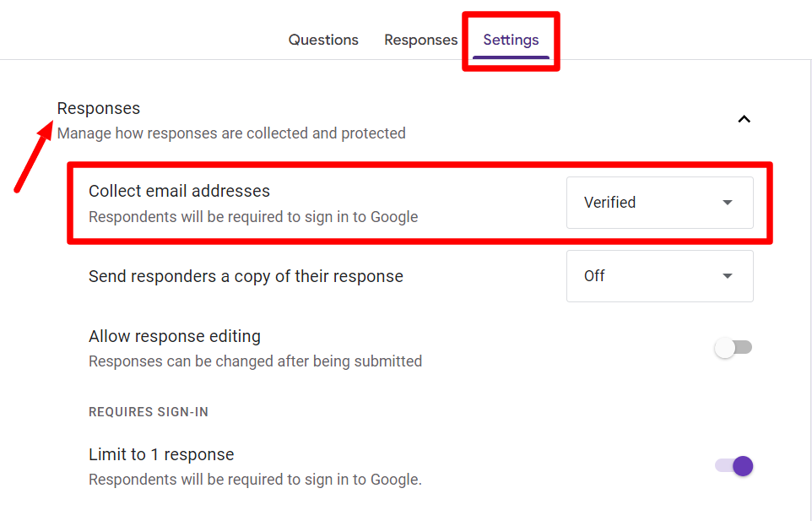
Task: Collapse the Responses section chevron
Action: click(744, 119)
